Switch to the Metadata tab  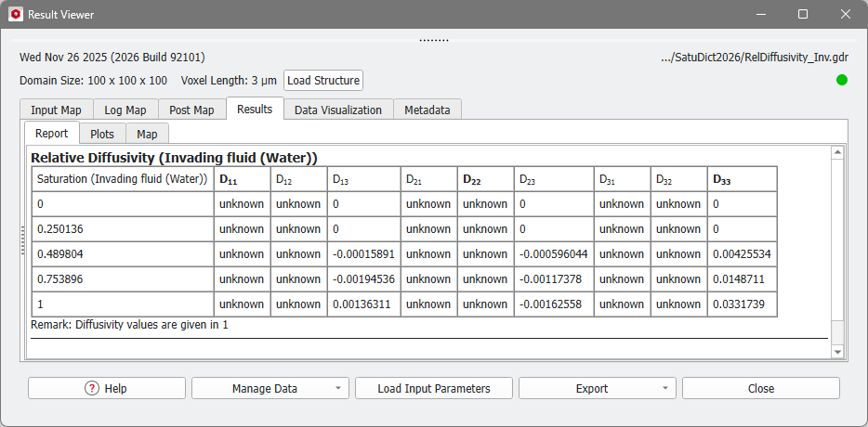pos(427,110)
